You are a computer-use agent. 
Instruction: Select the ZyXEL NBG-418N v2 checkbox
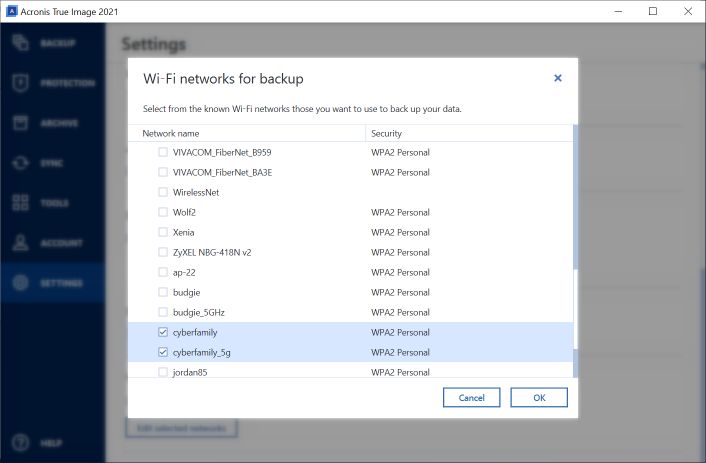click(163, 252)
